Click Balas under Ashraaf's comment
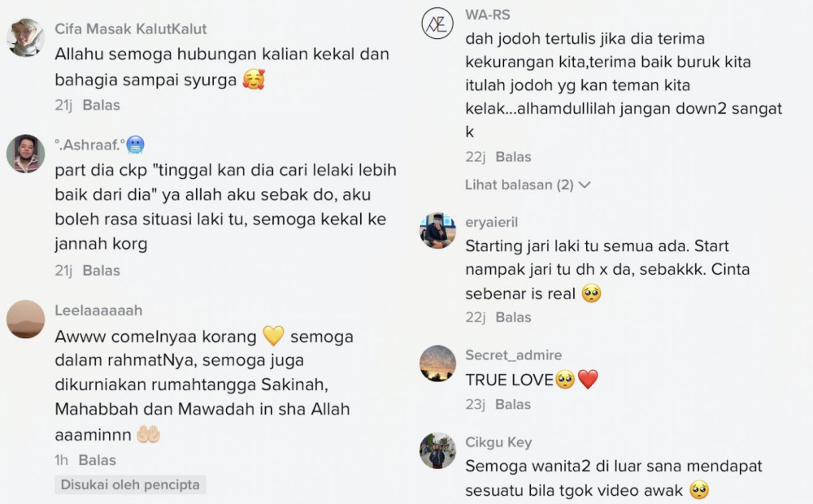Image resolution: width=813 pixels, height=504 pixels. pyautogui.click(x=101, y=270)
